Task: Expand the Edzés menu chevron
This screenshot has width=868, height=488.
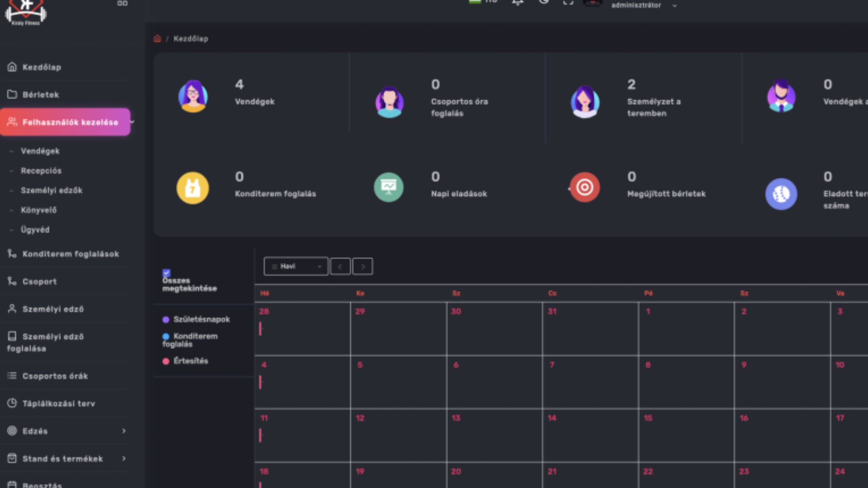Action: pyautogui.click(x=124, y=431)
